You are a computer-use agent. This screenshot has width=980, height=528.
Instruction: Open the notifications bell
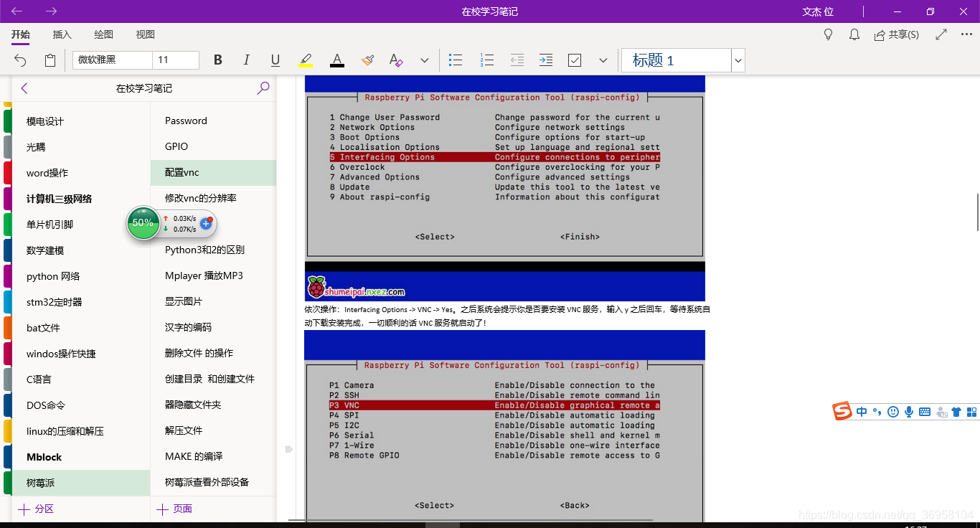coord(854,34)
